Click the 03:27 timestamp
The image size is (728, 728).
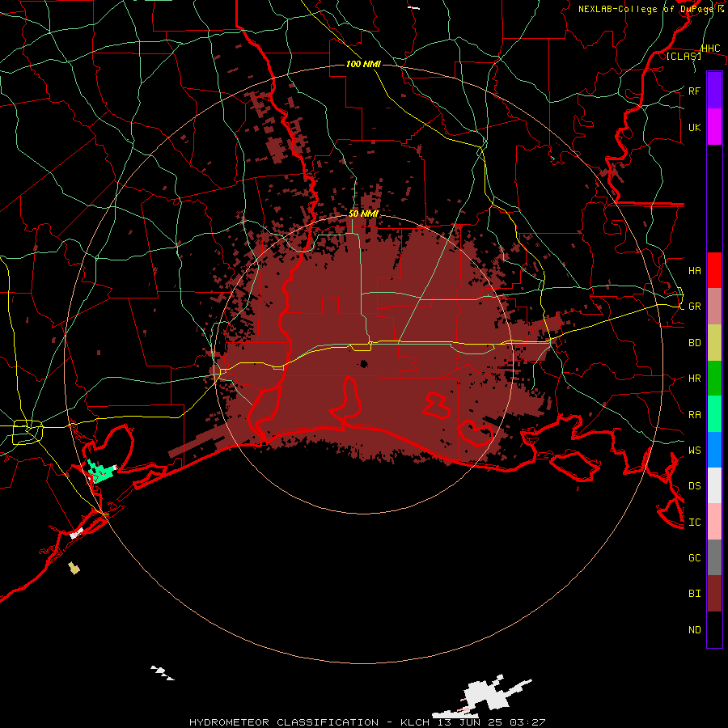[527, 722]
